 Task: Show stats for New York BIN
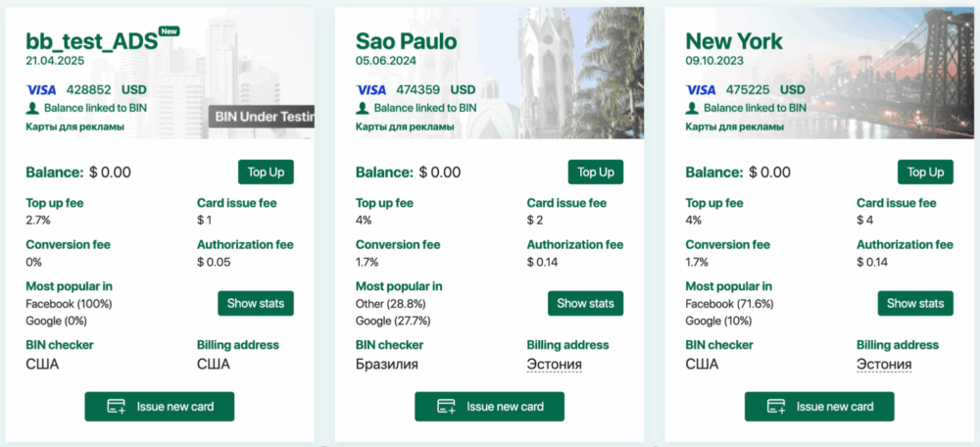click(x=915, y=303)
